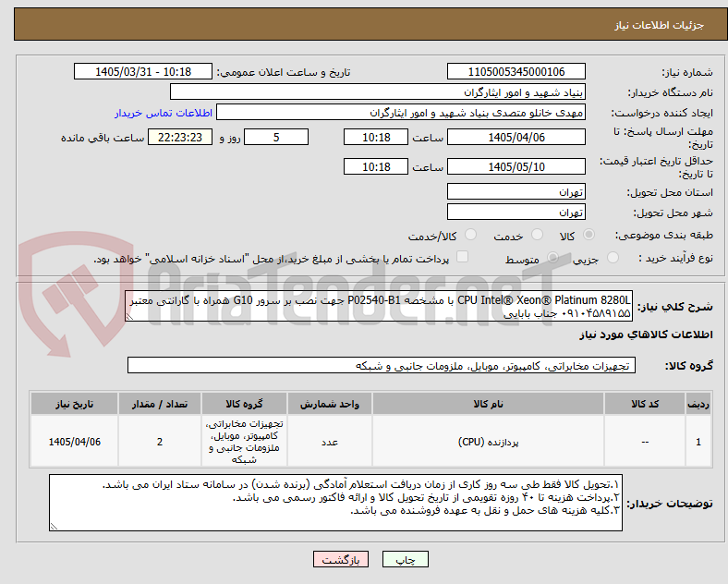This screenshot has height=584, width=728.
Task: Click the resize handle of description textbox
Action: pos(130,317)
